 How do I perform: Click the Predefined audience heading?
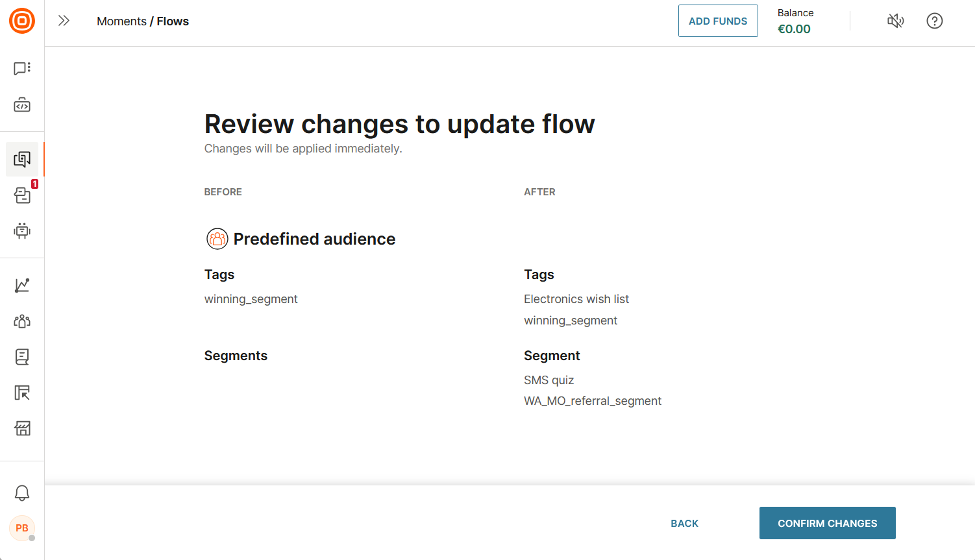(314, 239)
